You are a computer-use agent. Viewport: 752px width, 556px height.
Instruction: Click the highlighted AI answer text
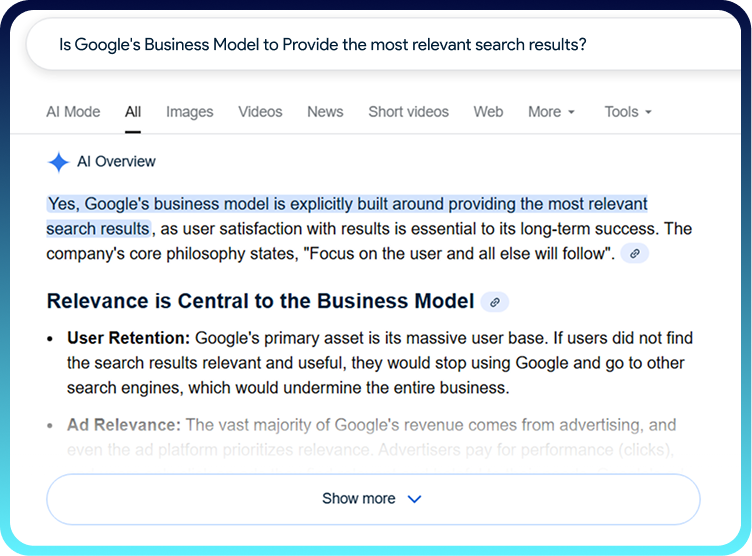[x=346, y=204]
